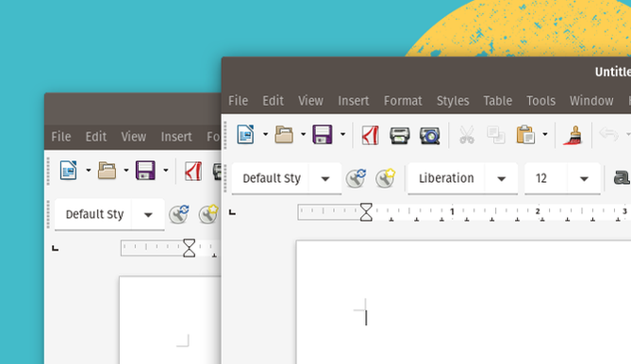This screenshot has width=631, height=364.
Task: Open paragraph style dropdown arrow in front window
Action: [325, 178]
